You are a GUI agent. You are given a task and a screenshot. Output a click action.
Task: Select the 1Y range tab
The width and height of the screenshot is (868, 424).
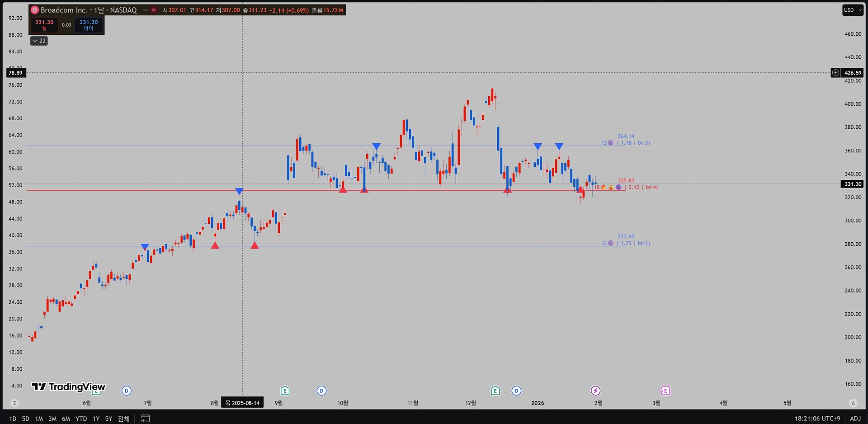(x=96, y=419)
